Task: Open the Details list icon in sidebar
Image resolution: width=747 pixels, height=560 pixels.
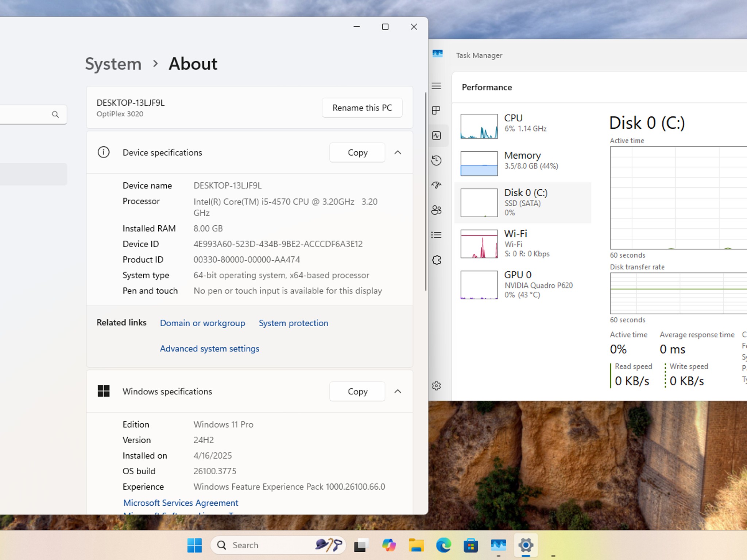Action: tap(436, 235)
